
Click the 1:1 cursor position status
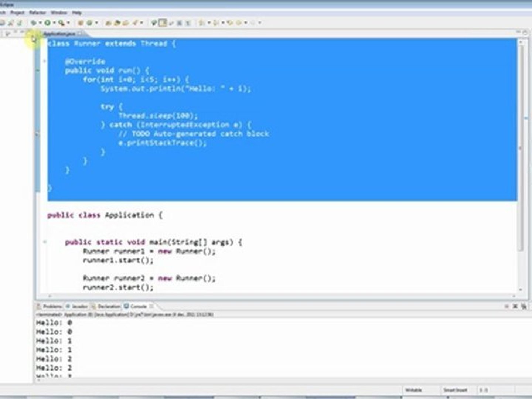coord(484,390)
